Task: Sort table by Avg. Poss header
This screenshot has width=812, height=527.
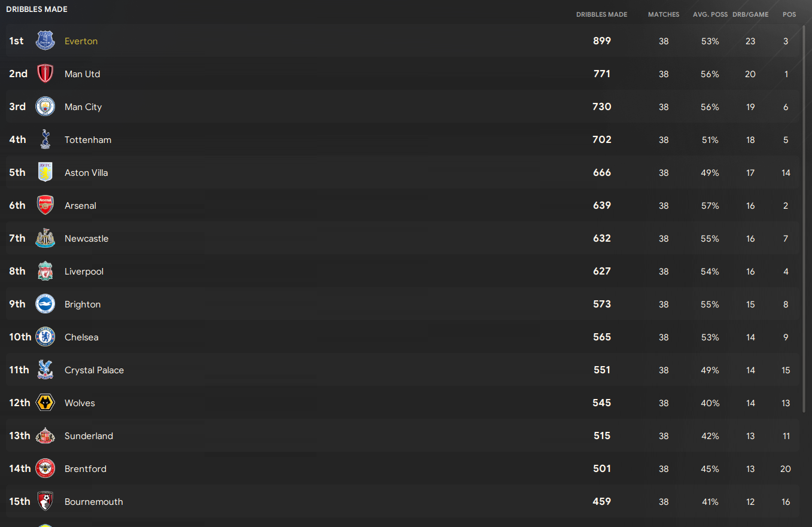Action: [710, 14]
